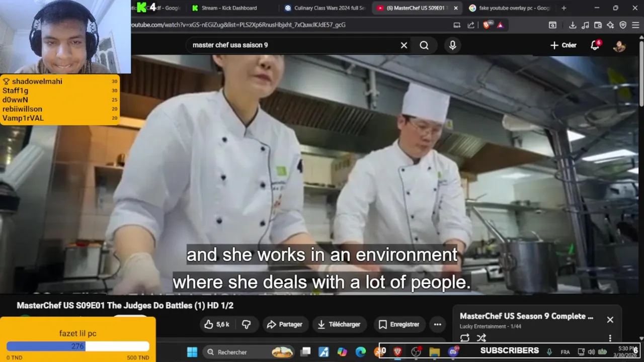Click d0wwN in the leaderboard
The image size is (644, 362).
pos(15,100)
